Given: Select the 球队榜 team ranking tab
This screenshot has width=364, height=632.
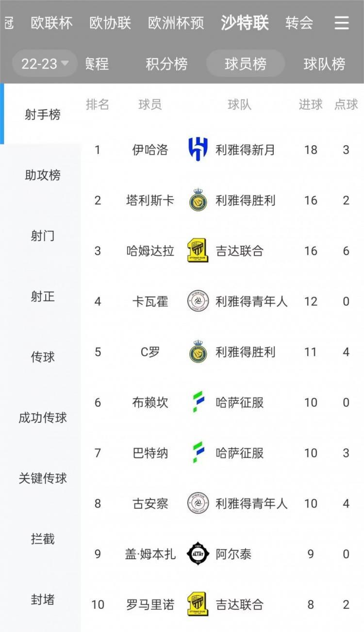Looking at the screenshot, I should pyautogui.click(x=324, y=64).
